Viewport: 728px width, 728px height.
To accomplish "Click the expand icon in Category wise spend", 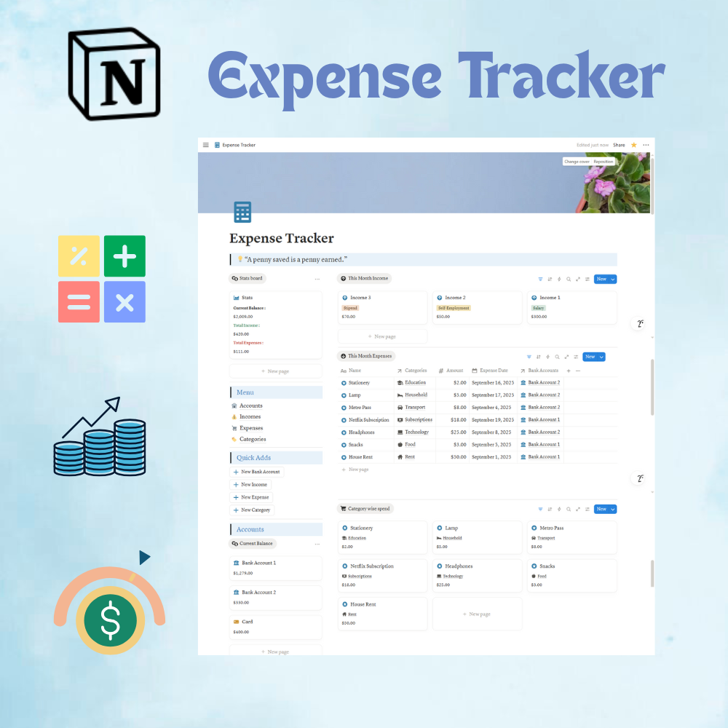I will (578, 510).
